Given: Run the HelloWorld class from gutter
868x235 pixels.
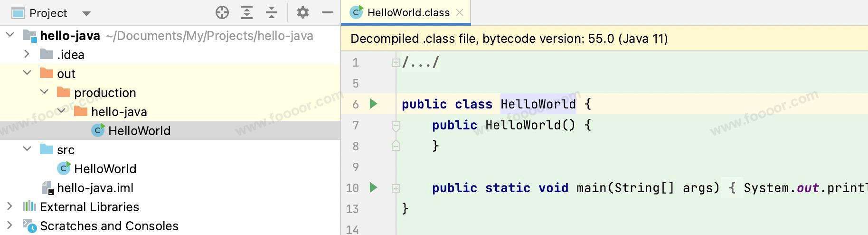Looking at the screenshot, I should [374, 104].
